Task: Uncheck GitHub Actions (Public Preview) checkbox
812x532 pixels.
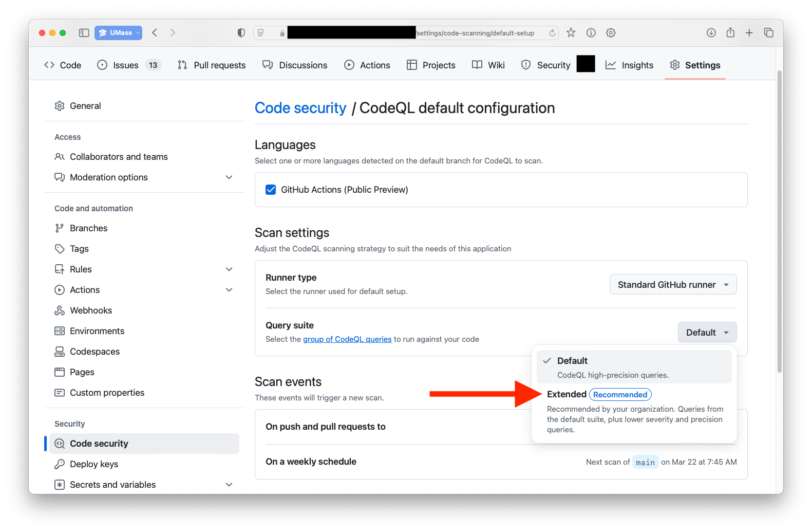Action: 271,190
